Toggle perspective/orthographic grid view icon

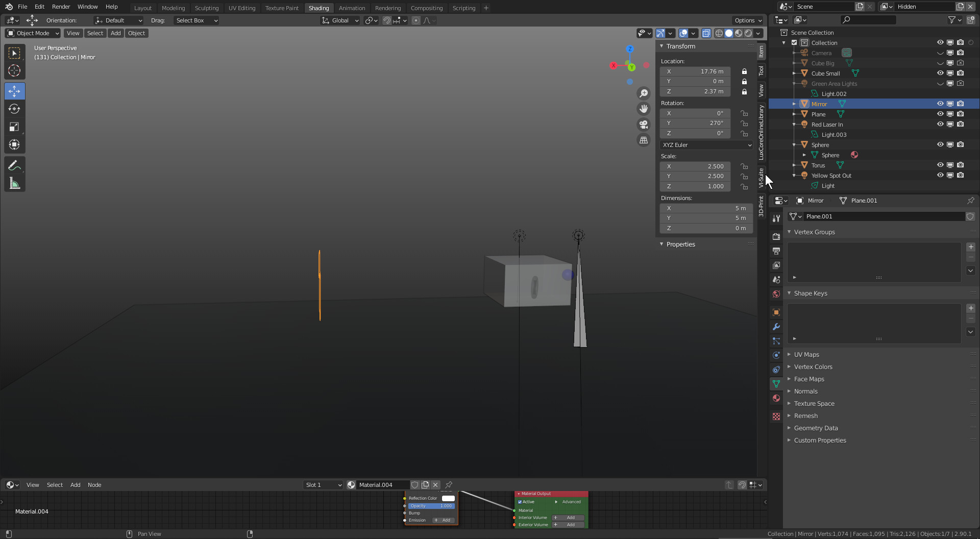pos(644,140)
